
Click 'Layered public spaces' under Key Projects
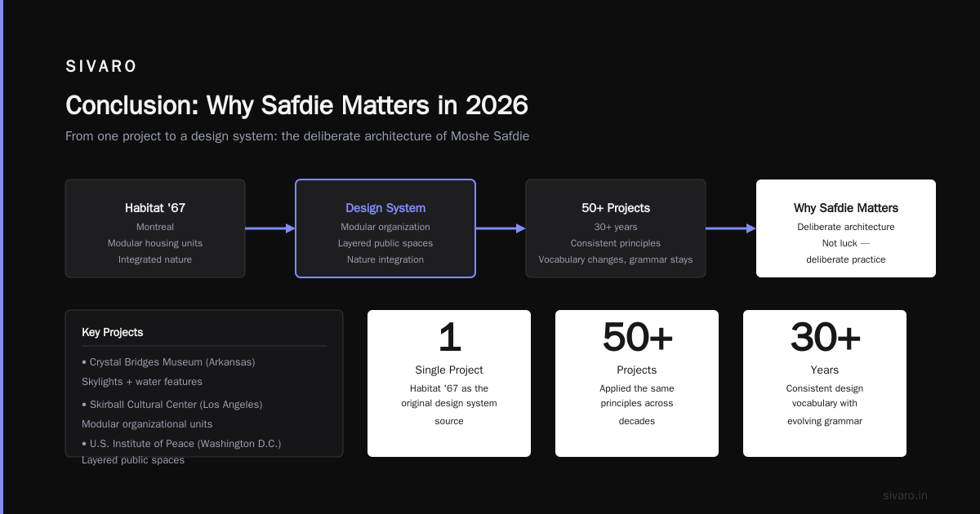point(133,459)
